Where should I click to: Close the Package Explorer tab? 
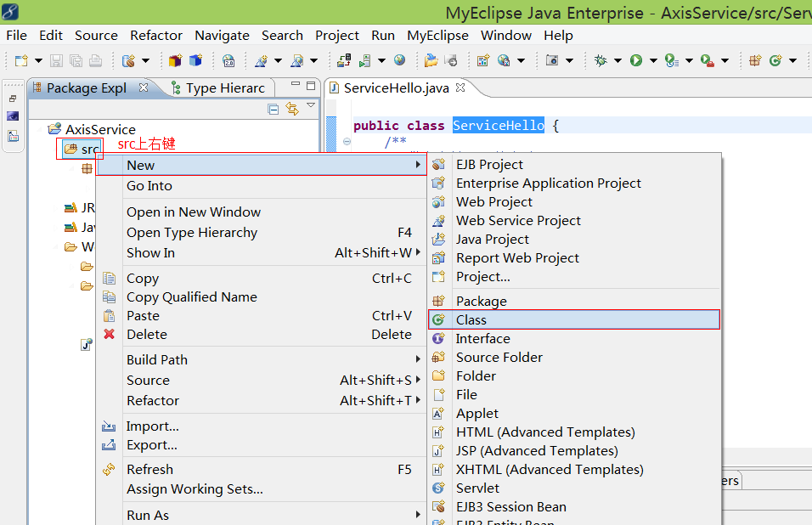click(x=144, y=87)
